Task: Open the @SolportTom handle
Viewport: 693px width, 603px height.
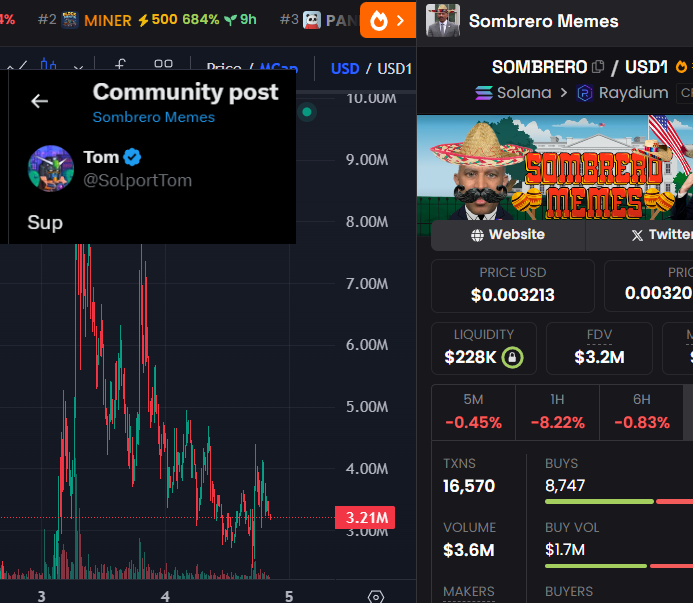Action: click(137, 180)
